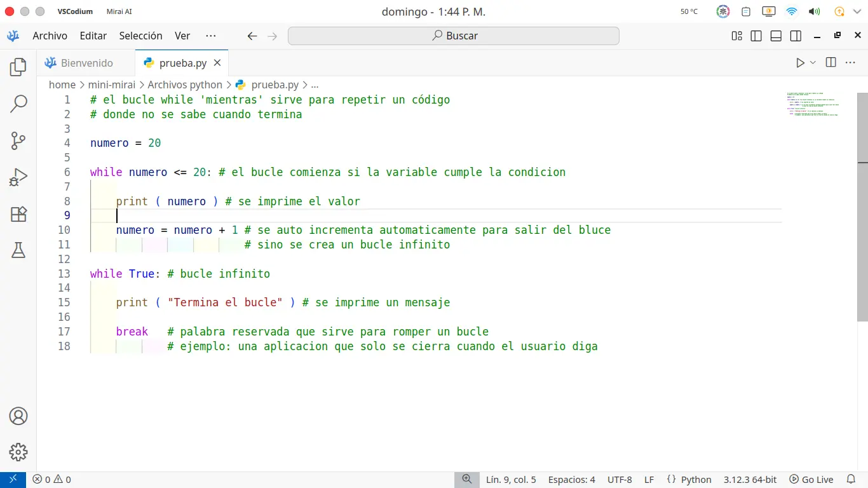Click the Mirai AI taskbar entry

[119, 11]
